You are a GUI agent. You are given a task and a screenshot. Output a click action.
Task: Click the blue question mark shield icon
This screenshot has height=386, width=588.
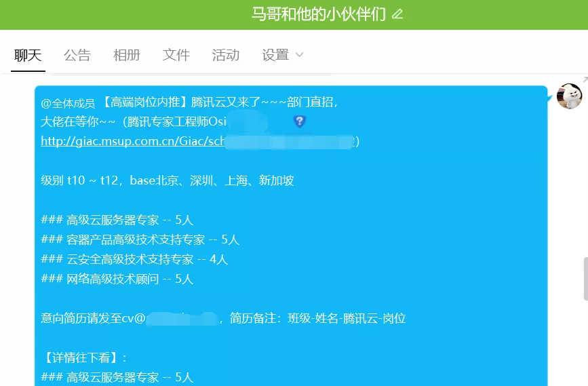(300, 121)
